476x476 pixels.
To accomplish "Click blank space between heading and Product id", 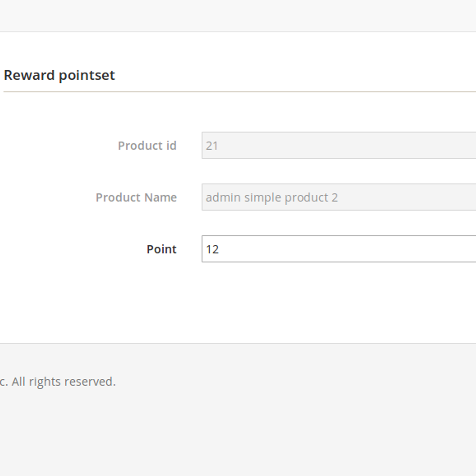I will point(238,112).
